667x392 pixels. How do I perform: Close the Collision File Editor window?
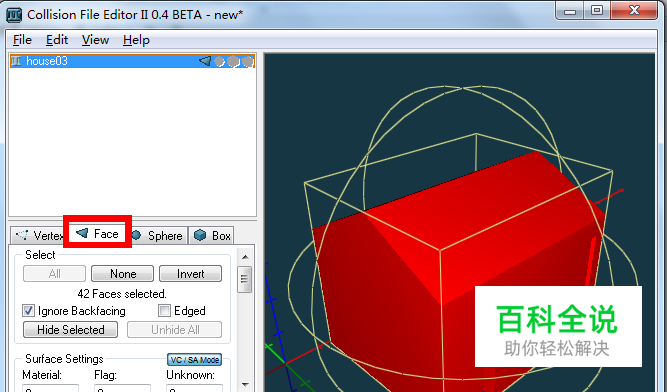tap(634, 11)
